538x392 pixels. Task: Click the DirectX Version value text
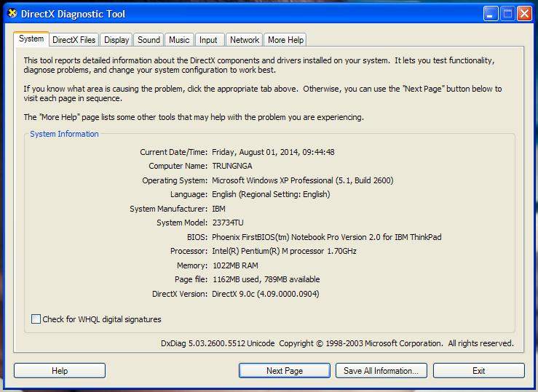coord(265,294)
